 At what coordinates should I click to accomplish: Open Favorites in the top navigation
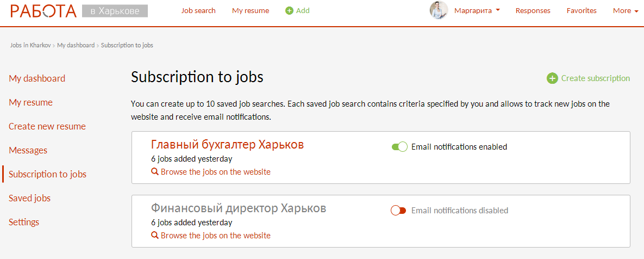581,11
